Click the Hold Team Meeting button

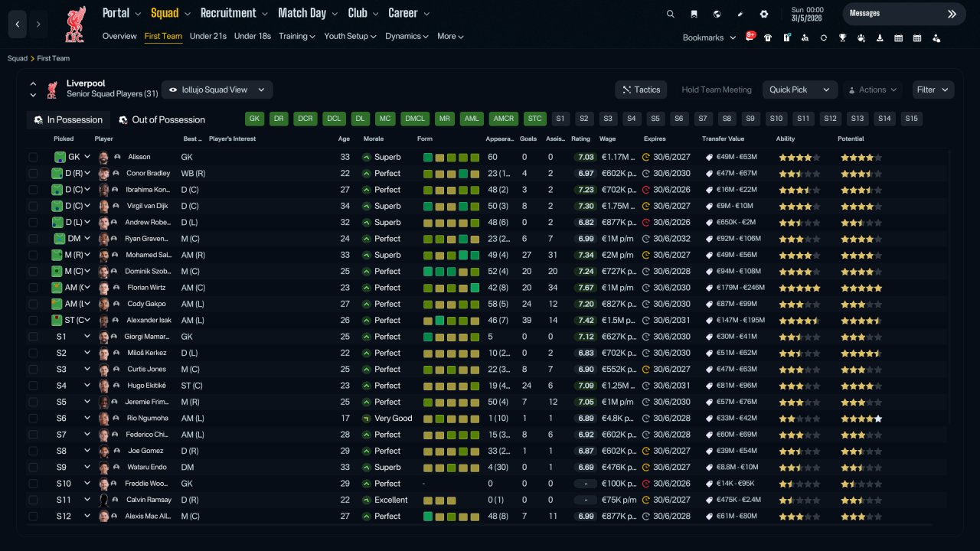717,90
